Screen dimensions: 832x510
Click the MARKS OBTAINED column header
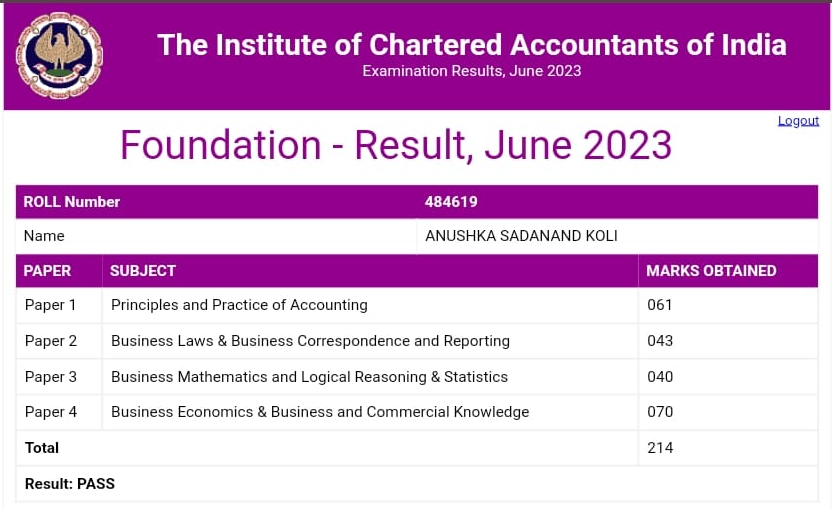pos(711,271)
